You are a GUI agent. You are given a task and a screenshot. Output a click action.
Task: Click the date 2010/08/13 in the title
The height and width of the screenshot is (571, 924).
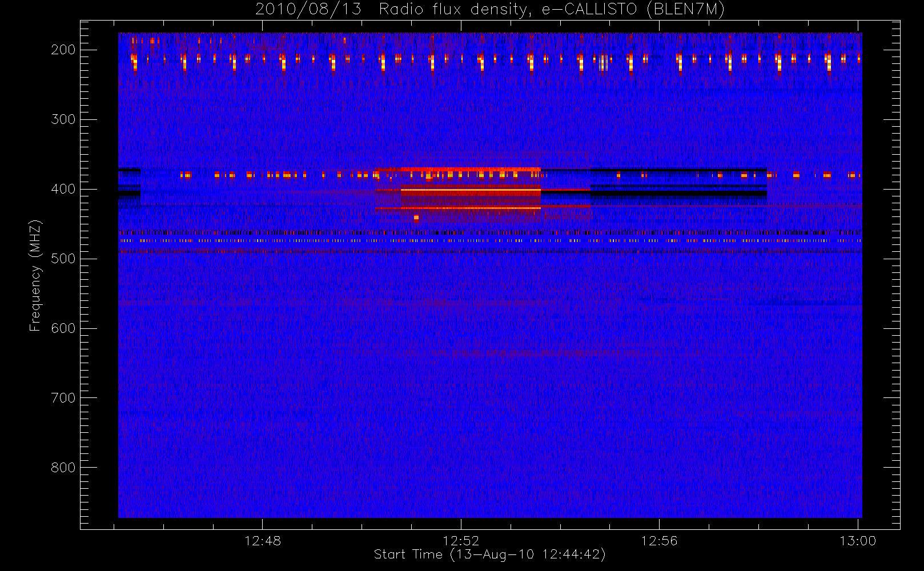(308, 10)
